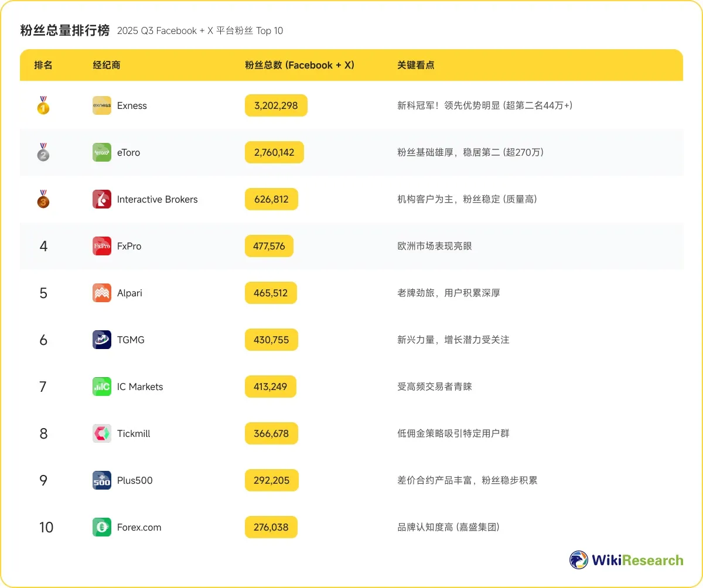Click the 欧洲市场表现亮眼 highlight text
Screen dimensions: 703x588
[x=435, y=246]
